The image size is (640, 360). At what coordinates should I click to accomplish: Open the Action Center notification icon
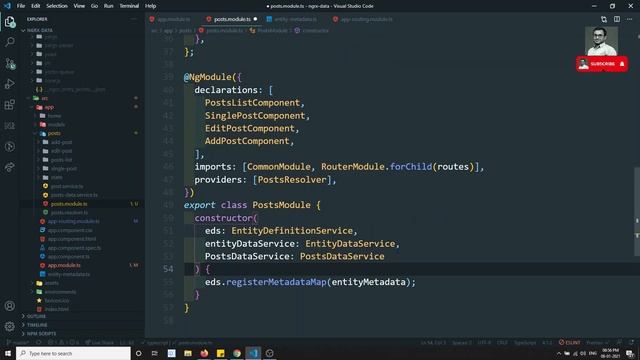(631, 353)
